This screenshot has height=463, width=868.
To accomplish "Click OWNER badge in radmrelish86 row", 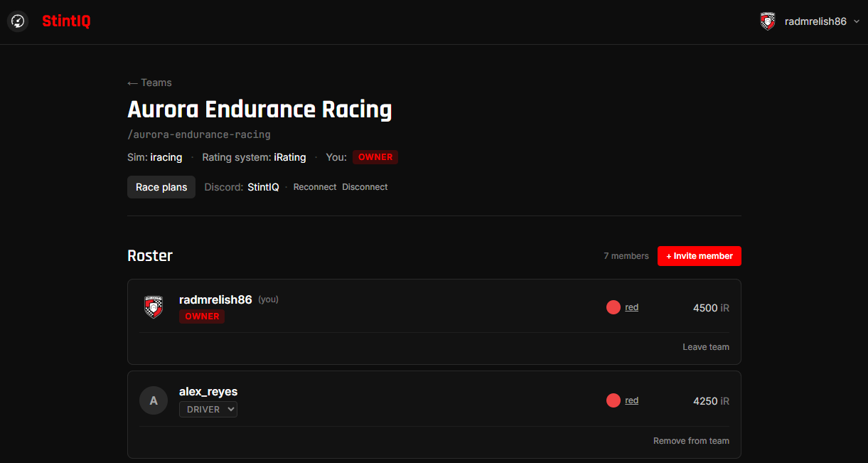I will tap(202, 316).
